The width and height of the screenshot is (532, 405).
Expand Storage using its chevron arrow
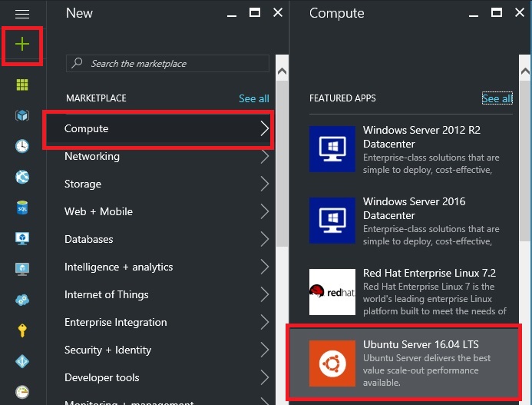pyautogui.click(x=265, y=184)
